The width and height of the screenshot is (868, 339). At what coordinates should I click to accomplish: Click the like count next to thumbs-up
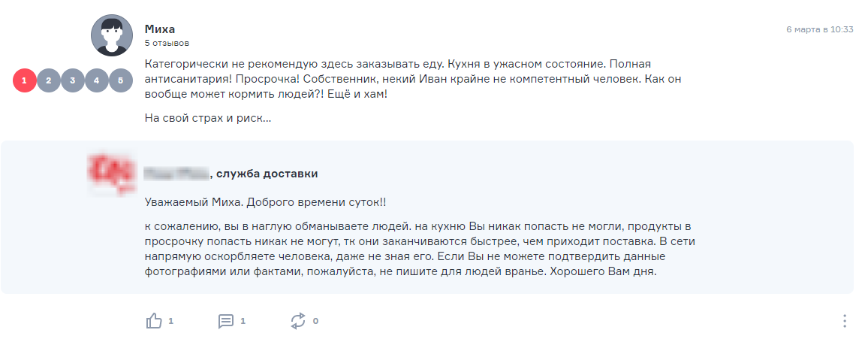[x=171, y=321]
